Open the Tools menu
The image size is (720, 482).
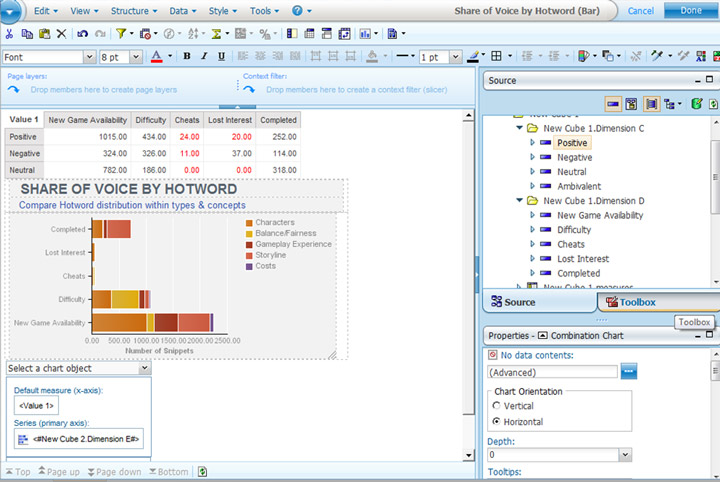[264, 11]
